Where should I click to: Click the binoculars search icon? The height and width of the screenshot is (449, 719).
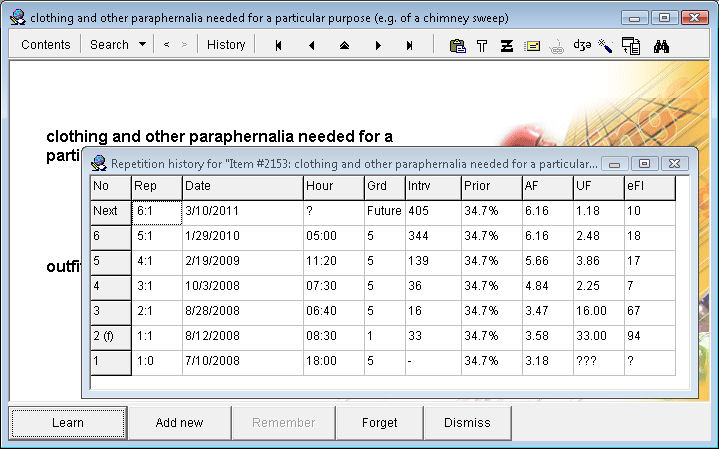660,45
